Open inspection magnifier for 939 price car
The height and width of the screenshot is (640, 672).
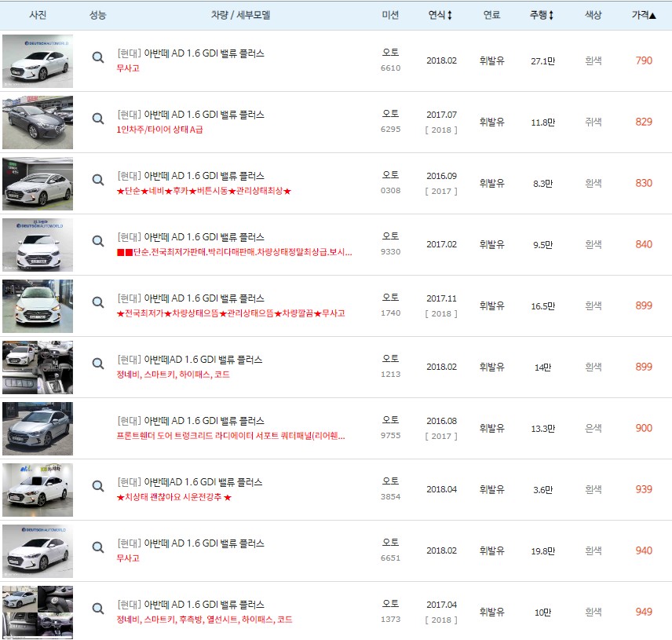[x=98, y=486]
